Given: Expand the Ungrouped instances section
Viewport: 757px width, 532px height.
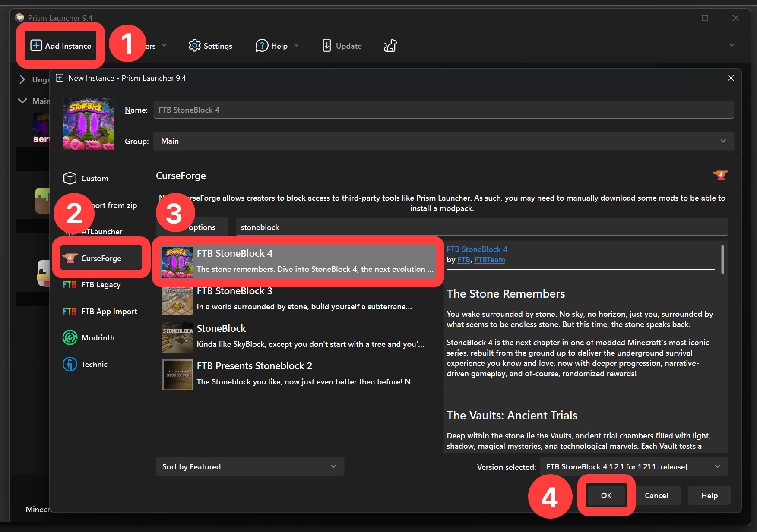Looking at the screenshot, I should tap(22, 79).
